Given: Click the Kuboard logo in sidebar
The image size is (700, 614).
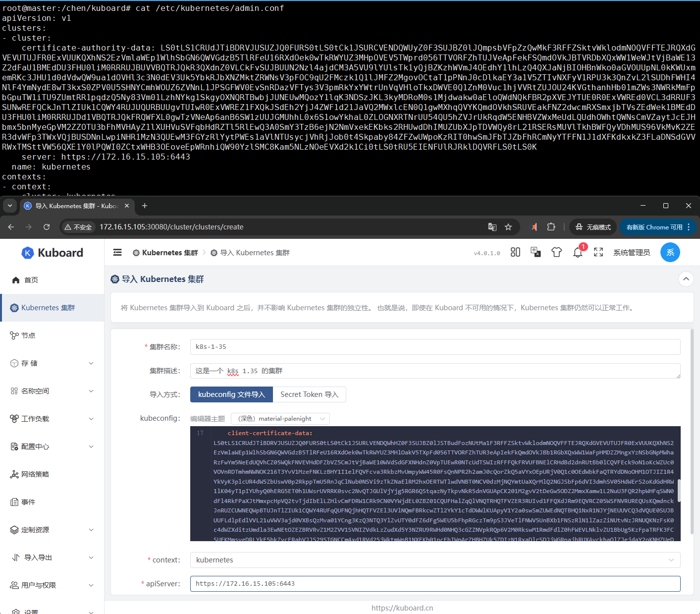Looking at the screenshot, I should coord(52,253).
